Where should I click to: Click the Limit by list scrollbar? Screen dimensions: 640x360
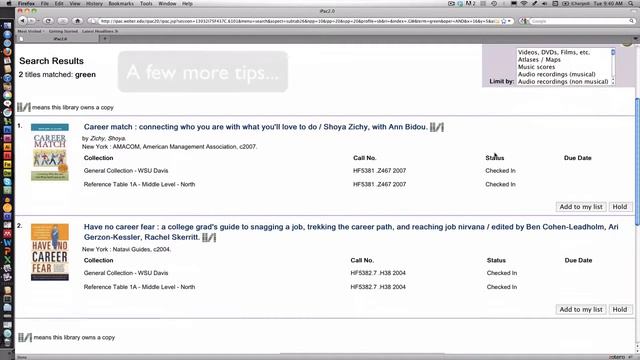pyautogui.click(x=613, y=67)
